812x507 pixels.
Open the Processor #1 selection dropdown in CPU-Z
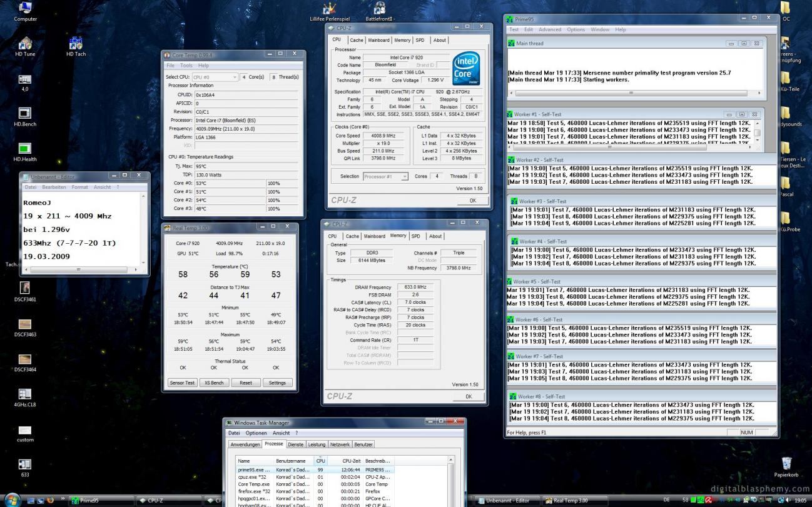tap(385, 176)
